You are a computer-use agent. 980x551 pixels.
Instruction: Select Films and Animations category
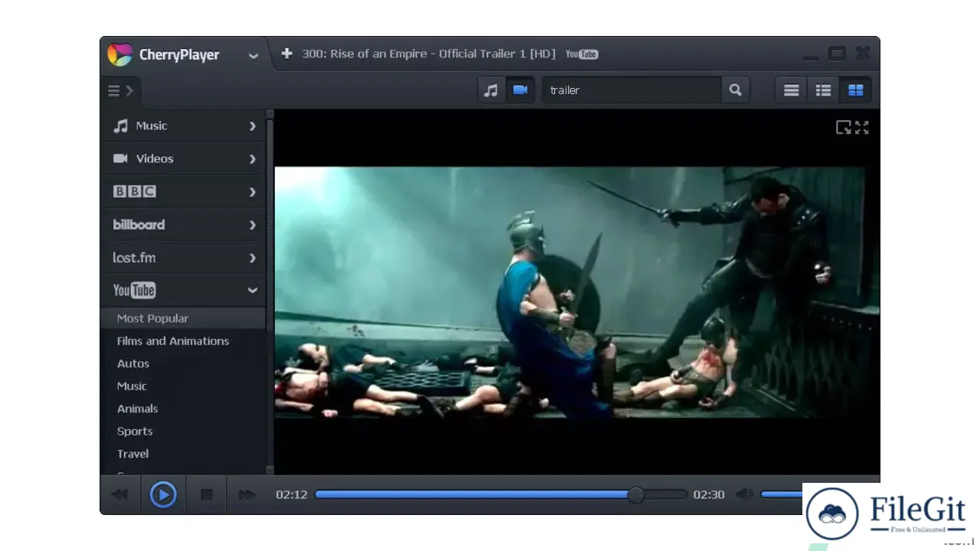pyautogui.click(x=173, y=341)
